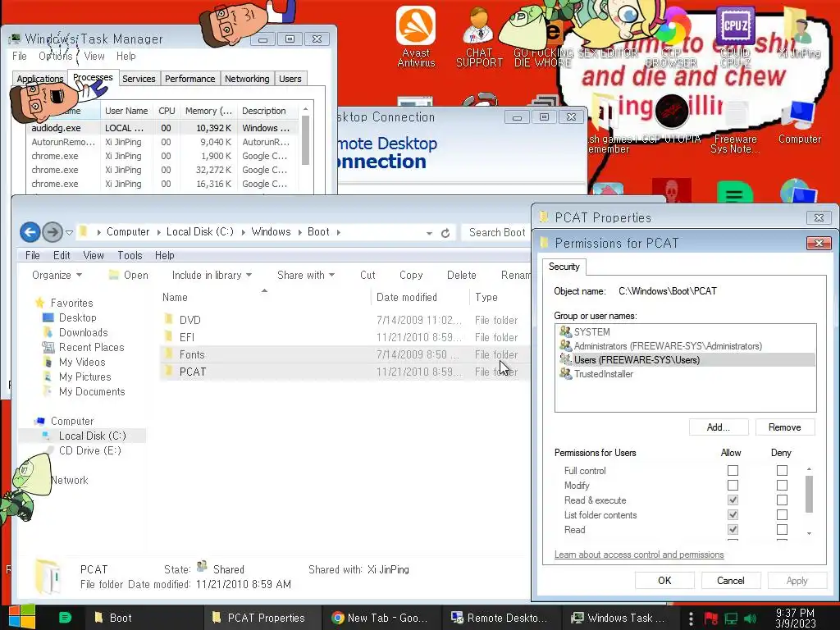Select the Fonts folder icon
840x630 pixels.
click(x=169, y=354)
